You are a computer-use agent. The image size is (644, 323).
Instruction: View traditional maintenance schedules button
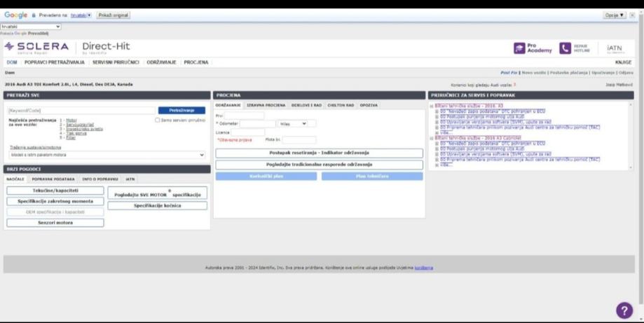point(319,165)
